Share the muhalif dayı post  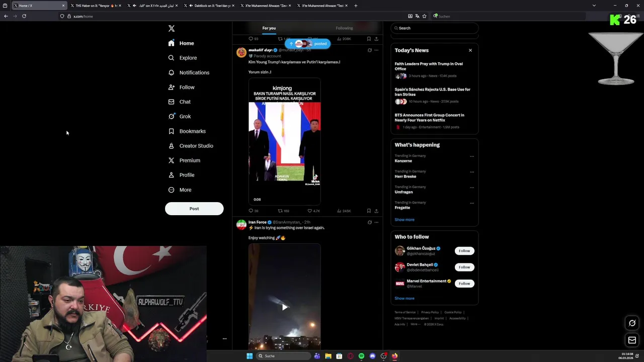coord(376,211)
